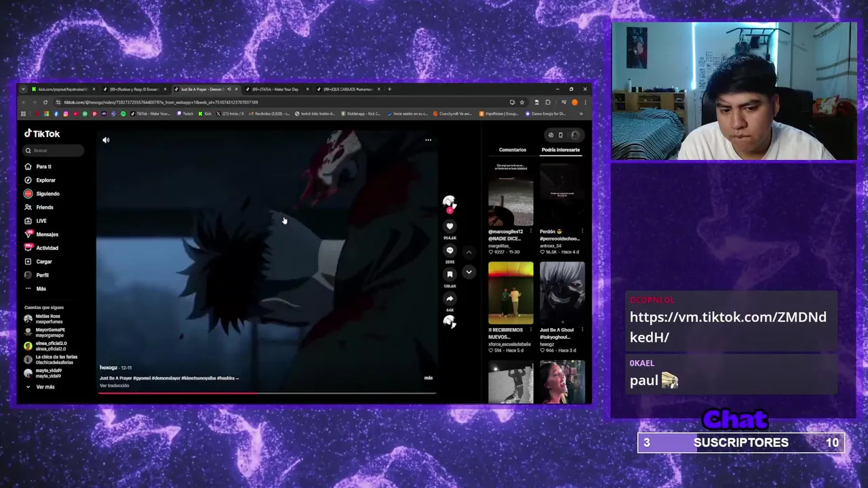Expand the caption with más
868x488 pixels.
pos(428,378)
